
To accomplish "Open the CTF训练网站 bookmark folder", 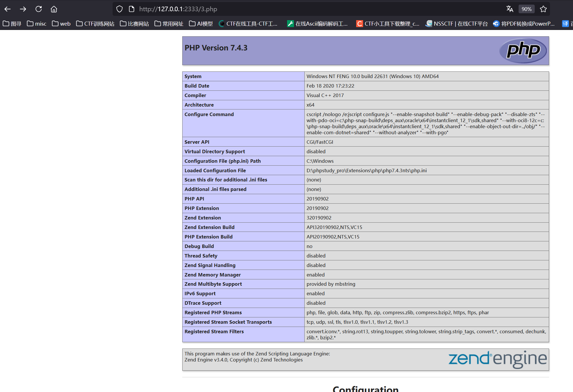I will 95,24.
